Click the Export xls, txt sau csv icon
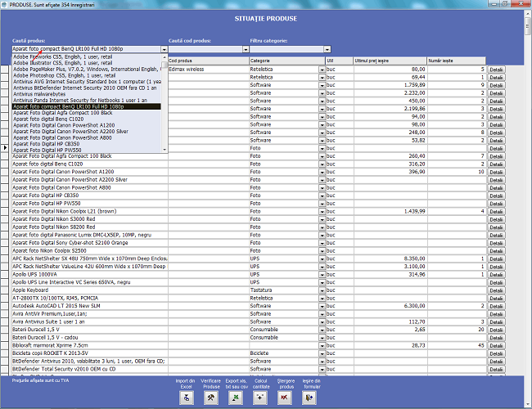 click(236, 398)
